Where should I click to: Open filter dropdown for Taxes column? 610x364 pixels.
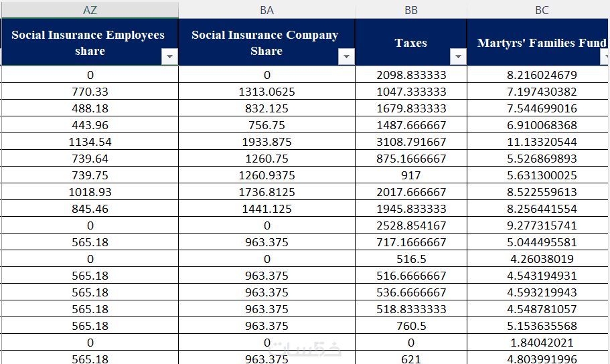click(458, 56)
